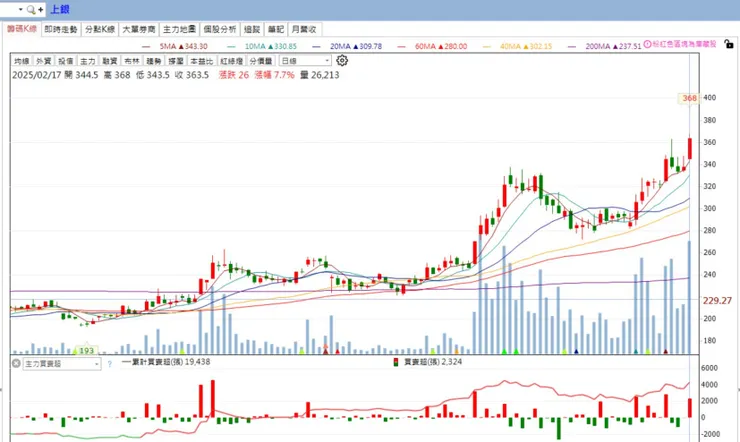Switch to the 月營收 tab
This screenshot has height=442, width=740.
304,29
